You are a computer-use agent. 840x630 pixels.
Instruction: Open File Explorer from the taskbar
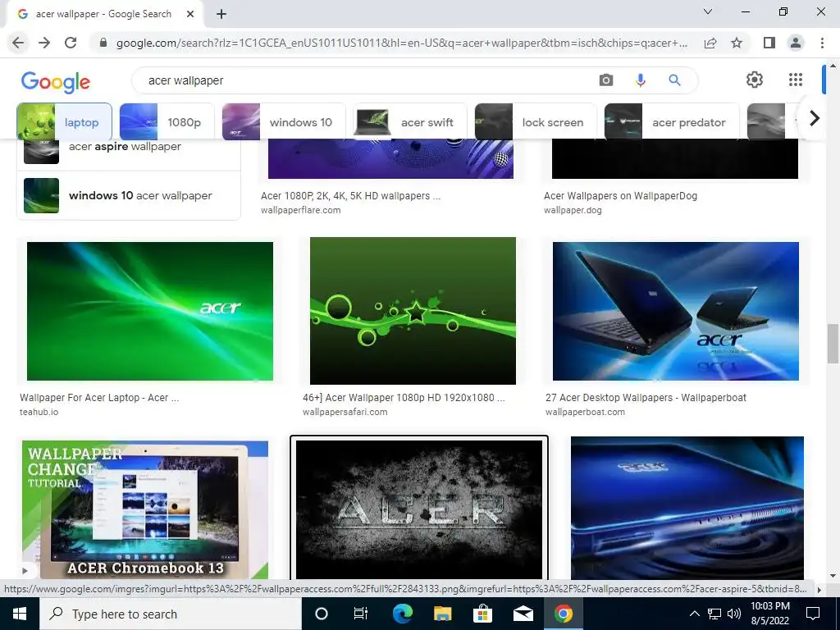[442, 614]
